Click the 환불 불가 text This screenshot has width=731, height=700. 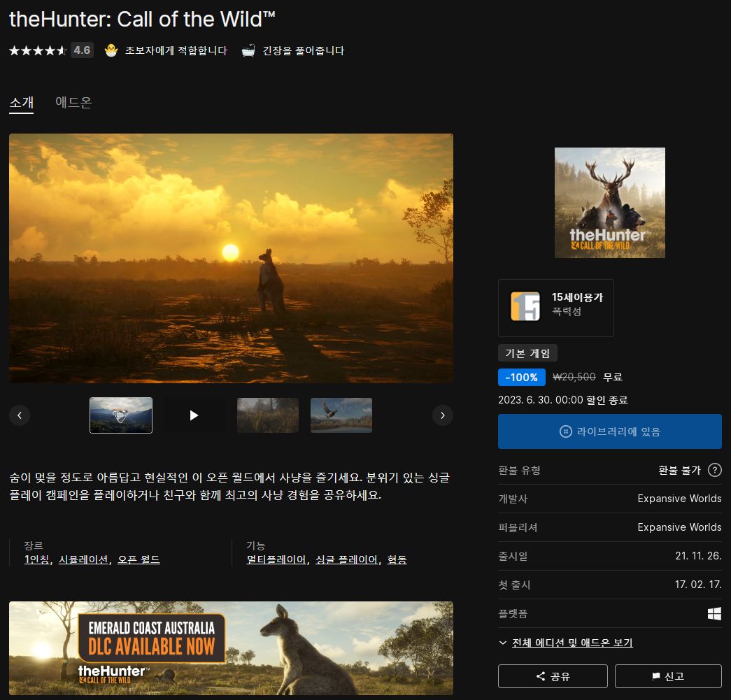point(679,470)
